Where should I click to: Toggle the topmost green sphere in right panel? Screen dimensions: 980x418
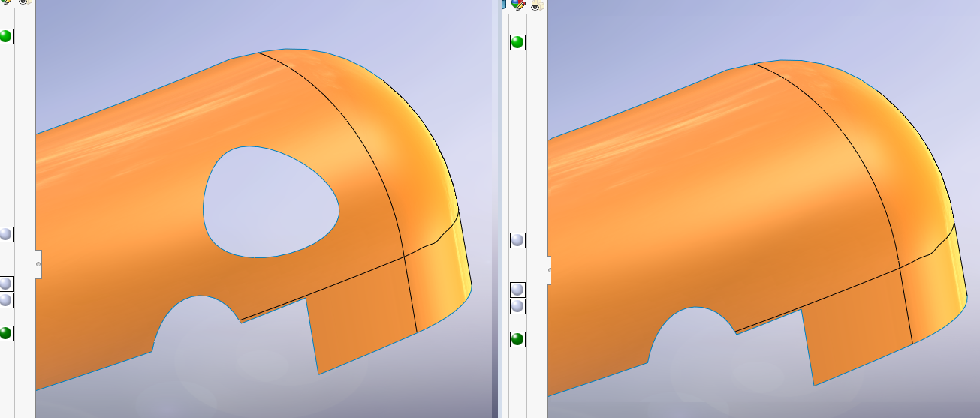[517, 42]
